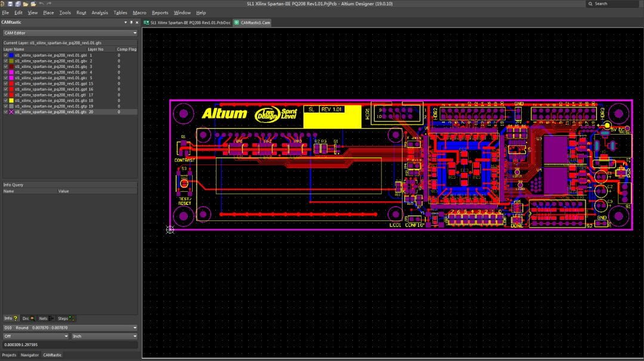The width and height of the screenshot is (644, 361).
Task: Open the D10 Round aperture dropdown
Action: tap(70, 328)
